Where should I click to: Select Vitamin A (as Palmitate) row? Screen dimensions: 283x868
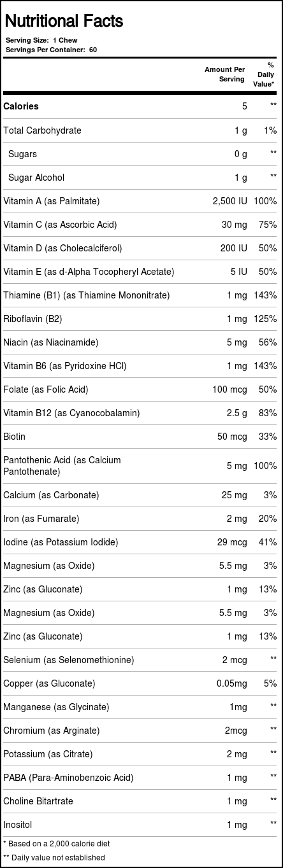(141, 201)
